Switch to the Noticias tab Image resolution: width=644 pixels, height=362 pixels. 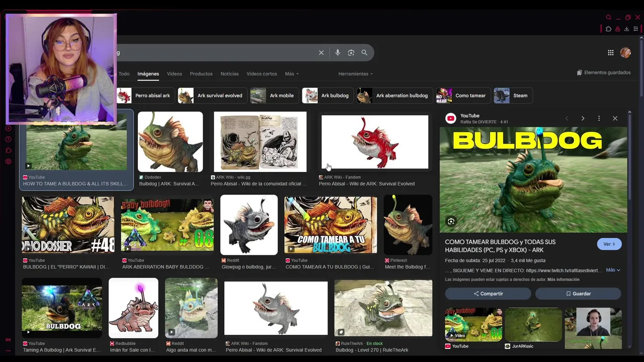[229, 74]
